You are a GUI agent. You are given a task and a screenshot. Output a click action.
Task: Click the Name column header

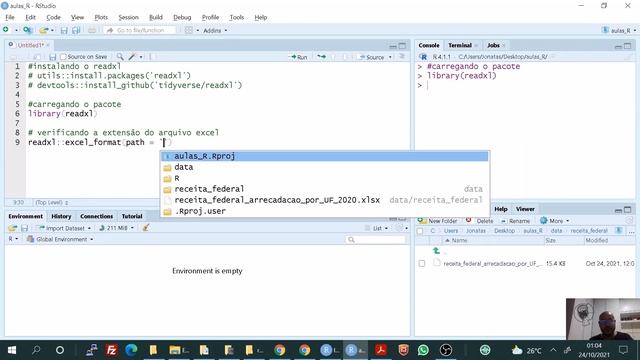(459, 240)
